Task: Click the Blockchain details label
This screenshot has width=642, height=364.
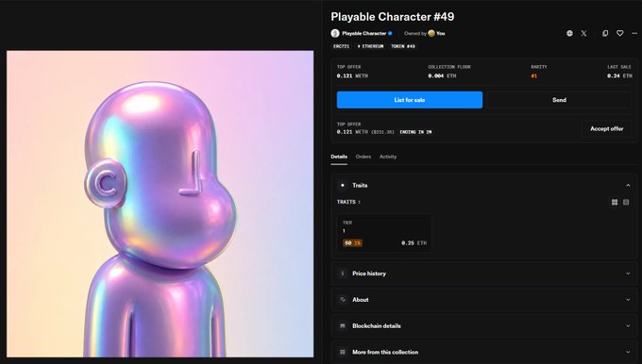Action: (x=377, y=326)
